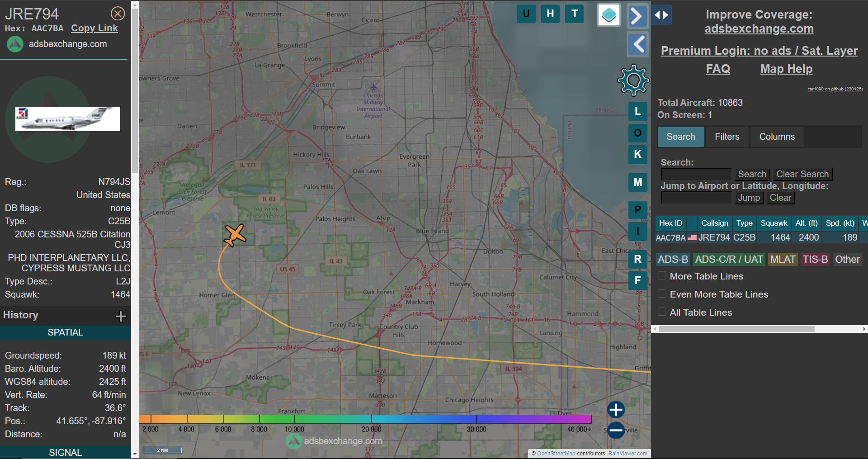This screenshot has width=868, height=459.
Task: Click the T map toggle button
Action: coord(575,14)
